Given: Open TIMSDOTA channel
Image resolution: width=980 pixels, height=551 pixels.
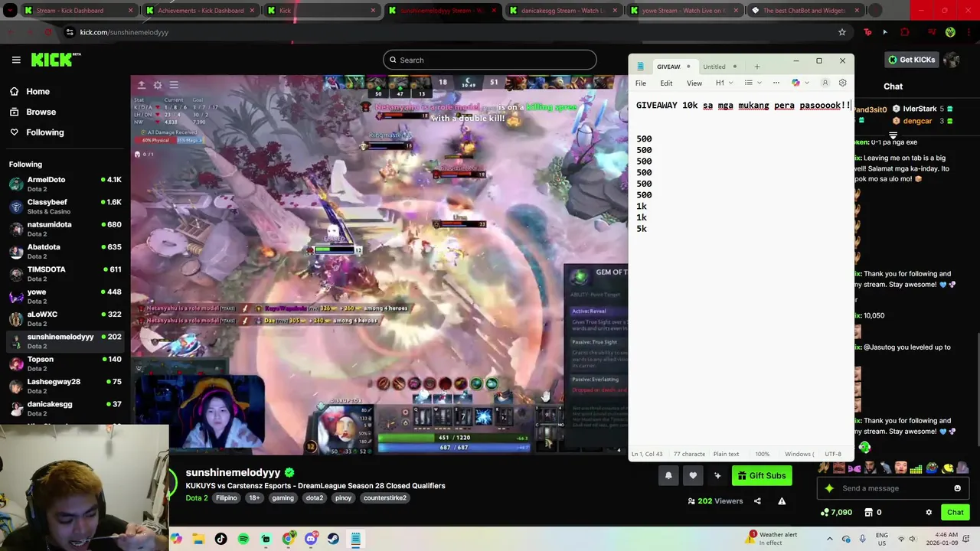Looking at the screenshot, I should coord(65,274).
